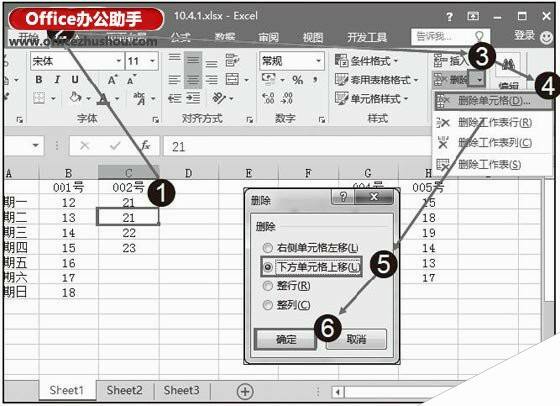This screenshot has height=406, width=560.
Task: Open the font name 宋体 dropdown
Action: coord(119,61)
